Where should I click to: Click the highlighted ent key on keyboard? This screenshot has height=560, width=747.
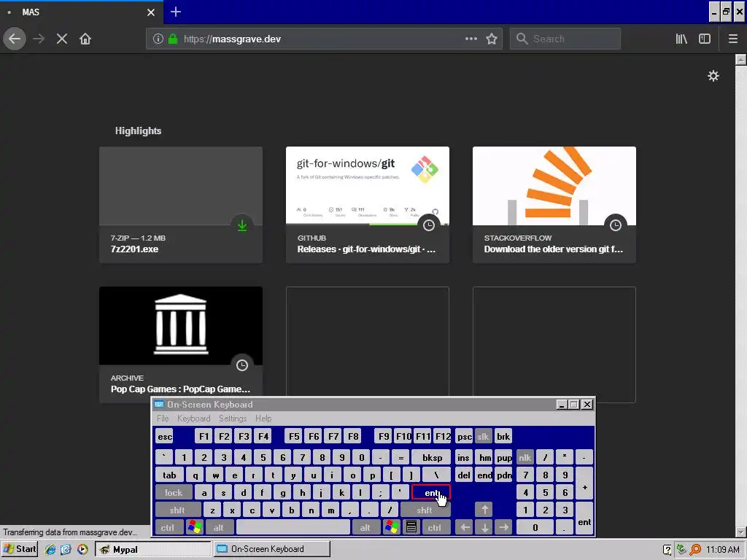point(430,492)
